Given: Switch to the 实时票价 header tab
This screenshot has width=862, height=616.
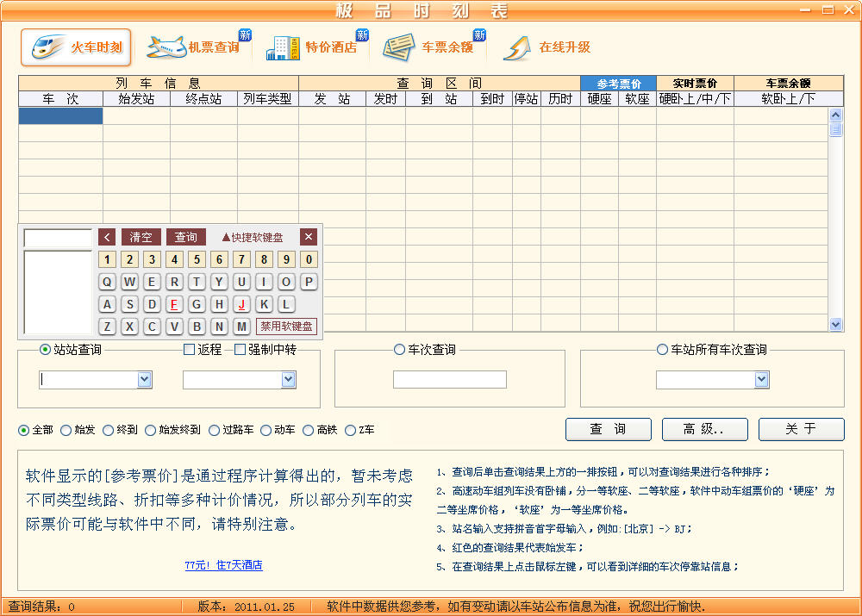Looking at the screenshot, I should point(695,84).
